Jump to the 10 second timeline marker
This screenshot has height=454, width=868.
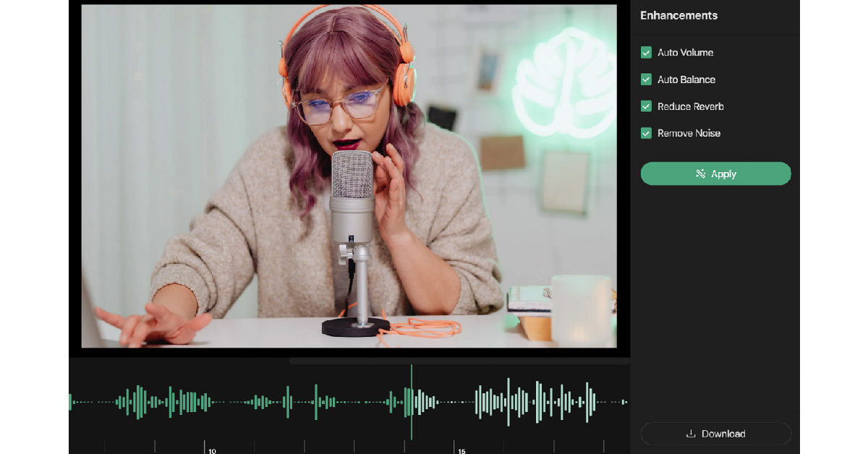[205, 447]
